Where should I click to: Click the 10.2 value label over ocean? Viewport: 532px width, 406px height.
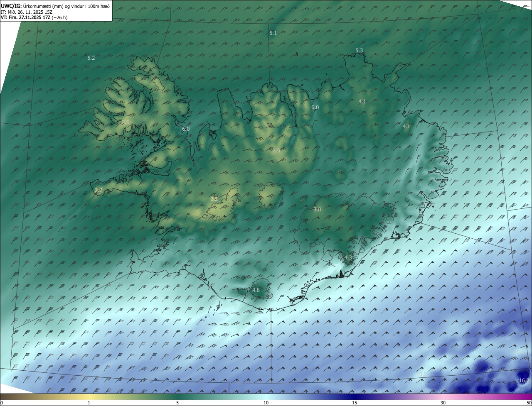[421, 374]
